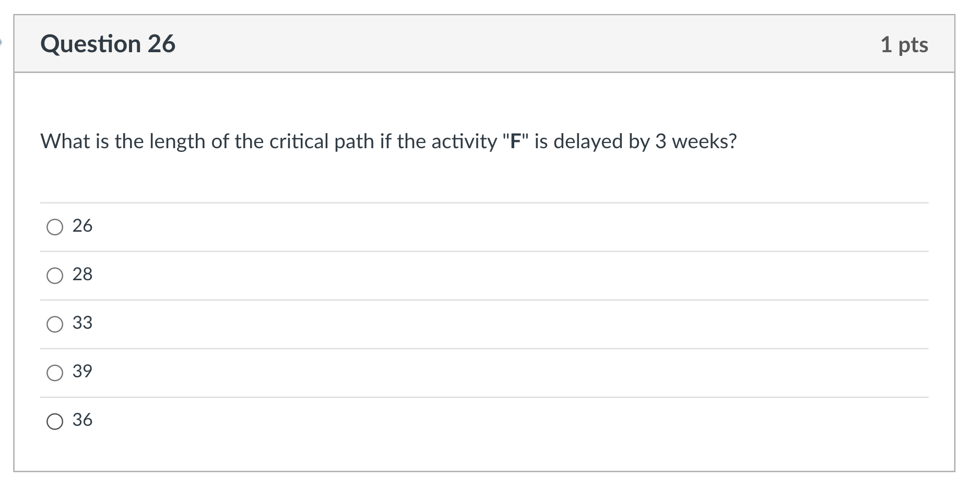
Task: Click the answer label 39
Action: pos(82,372)
